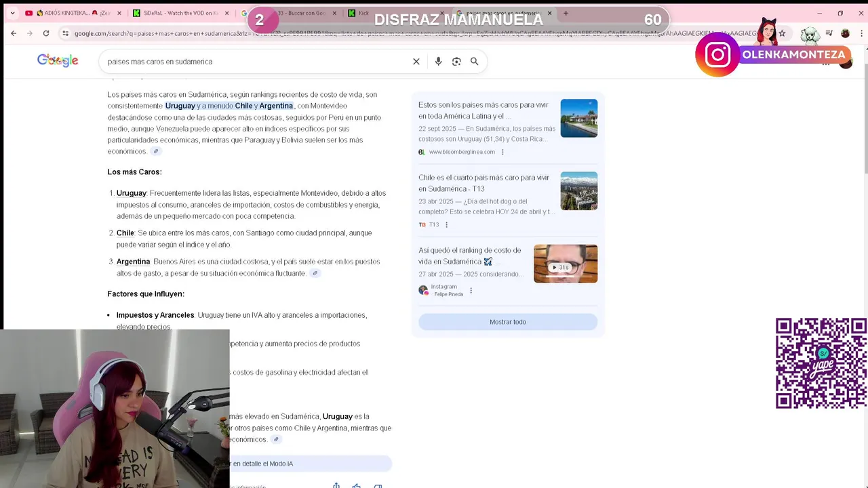Open source link icon after 'económicos' summary
The height and width of the screenshot is (488, 868).
click(156, 152)
